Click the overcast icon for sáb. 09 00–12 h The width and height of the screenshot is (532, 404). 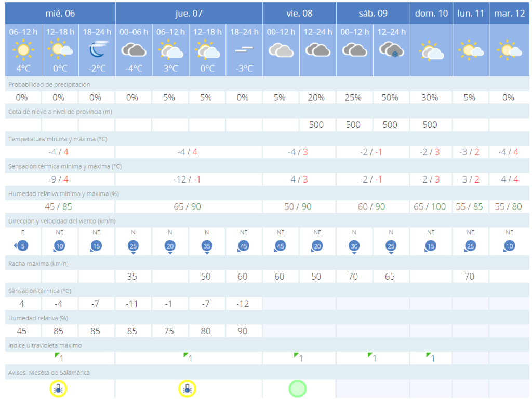[x=355, y=49]
